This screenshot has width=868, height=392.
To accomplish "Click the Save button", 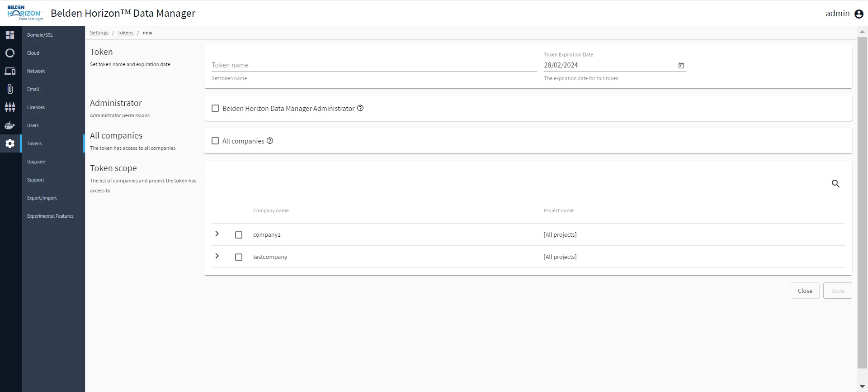I will (837, 291).
